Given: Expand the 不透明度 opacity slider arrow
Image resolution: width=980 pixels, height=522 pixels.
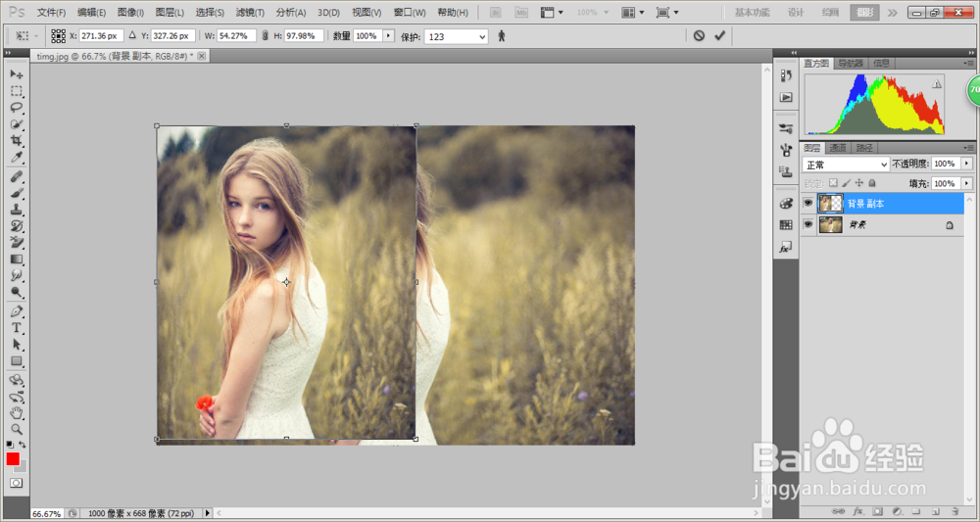Looking at the screenshot, I should pos(967,164).
